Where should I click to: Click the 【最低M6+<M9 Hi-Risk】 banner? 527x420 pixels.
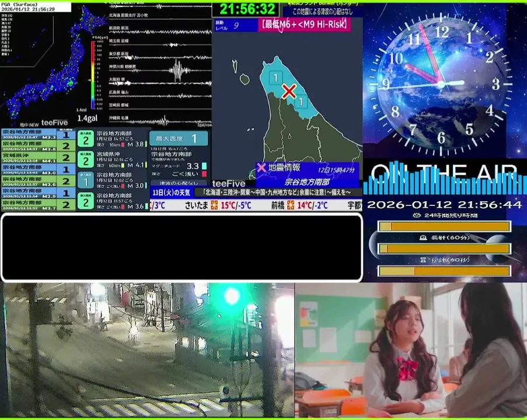tap(304, 24)
